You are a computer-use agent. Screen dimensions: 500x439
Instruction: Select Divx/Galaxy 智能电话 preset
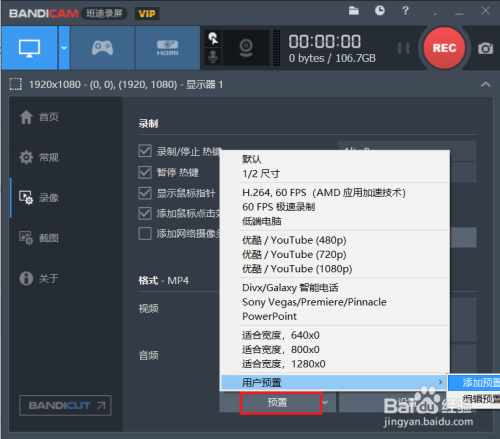335,288
